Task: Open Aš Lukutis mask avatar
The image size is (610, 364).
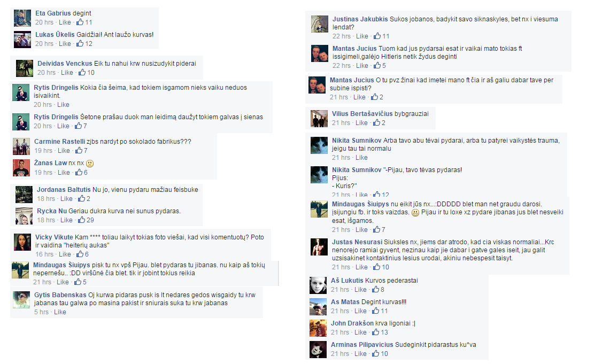Action: click(318, 285)
